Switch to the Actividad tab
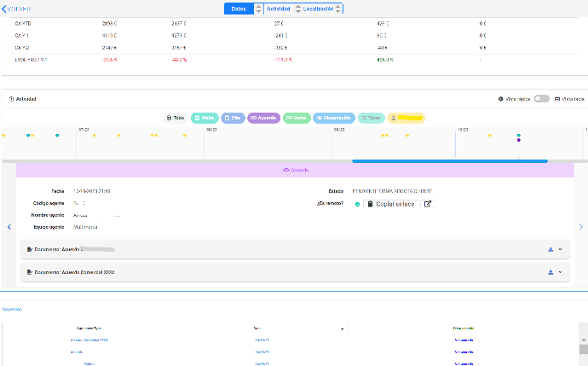This screenshot has width=588, height=366. (x=279, y=9)
